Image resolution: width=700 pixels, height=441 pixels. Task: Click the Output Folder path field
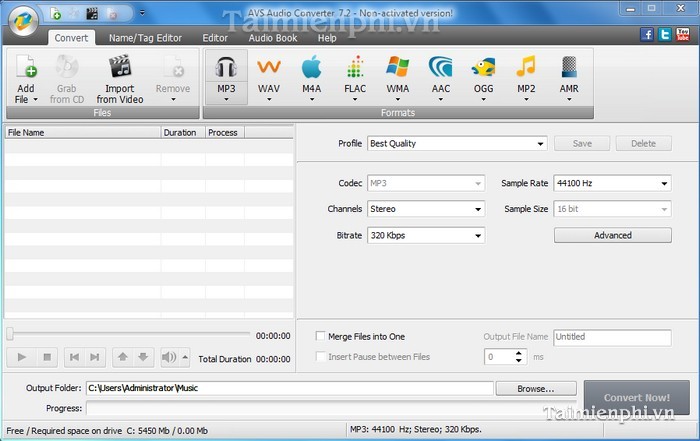(290, 388)
